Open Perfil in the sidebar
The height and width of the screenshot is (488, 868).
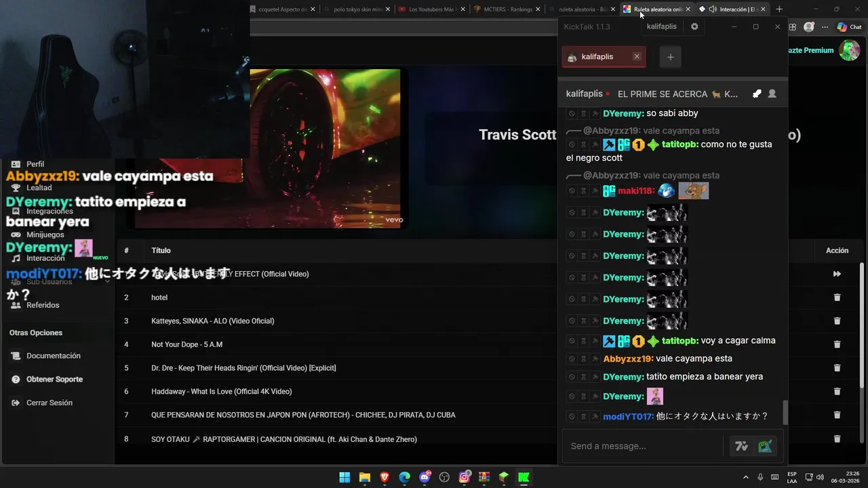[35, 164]
